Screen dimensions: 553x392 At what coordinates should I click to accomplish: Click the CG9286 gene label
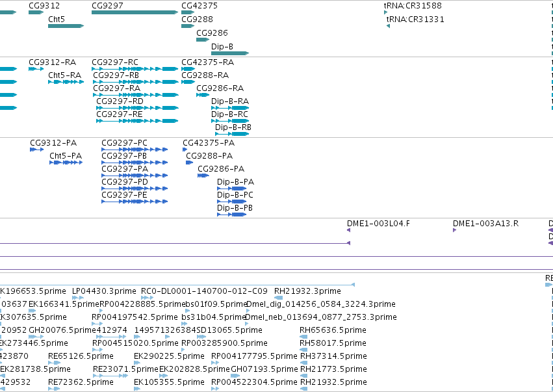pos(212,33)
